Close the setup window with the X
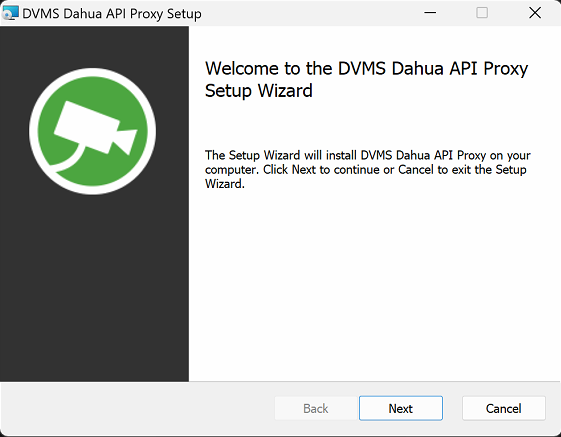 click(x=535, y=13)
